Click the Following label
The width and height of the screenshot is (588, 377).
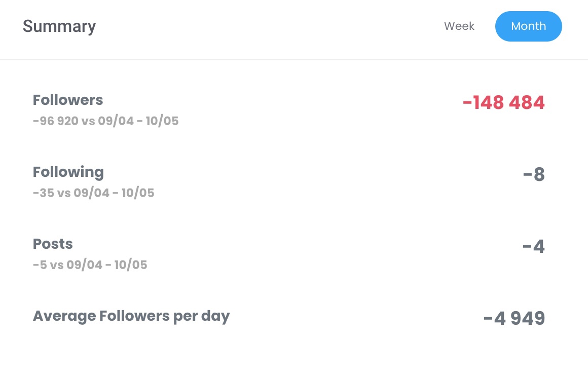coord(68,172)
